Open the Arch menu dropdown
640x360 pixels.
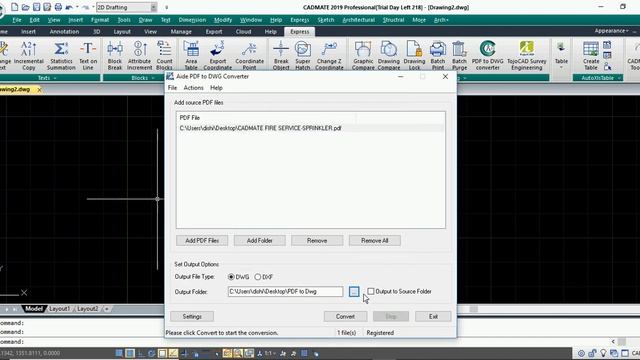pos(441,20)
